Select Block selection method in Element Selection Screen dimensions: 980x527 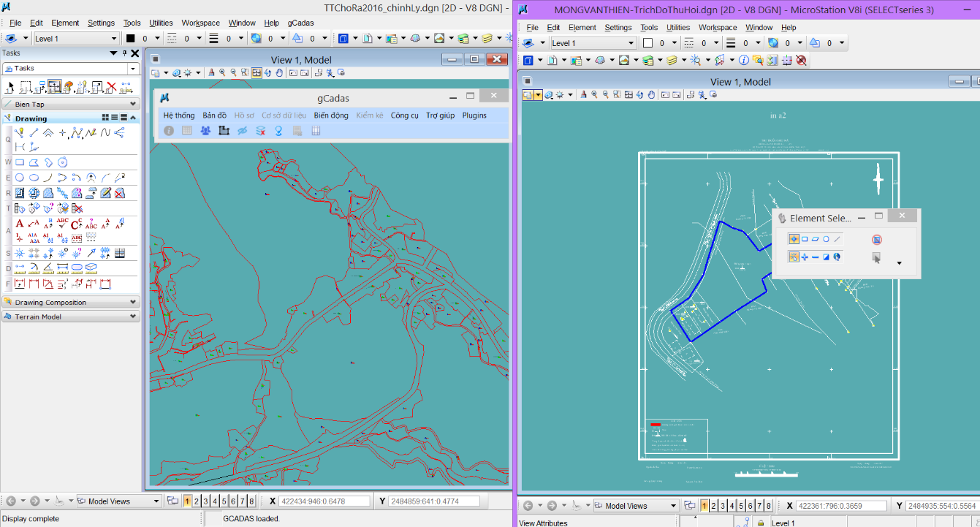click(805, 239)
